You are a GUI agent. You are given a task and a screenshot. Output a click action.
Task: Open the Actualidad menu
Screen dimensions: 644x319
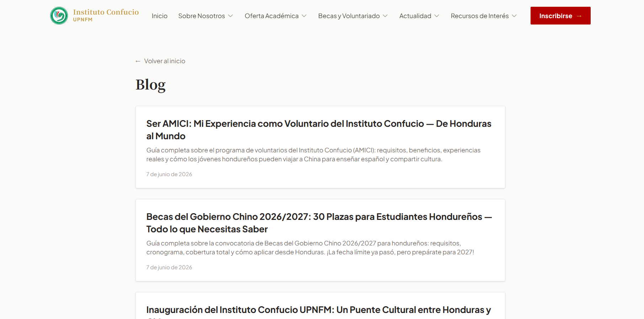click(x=415, y=16)
